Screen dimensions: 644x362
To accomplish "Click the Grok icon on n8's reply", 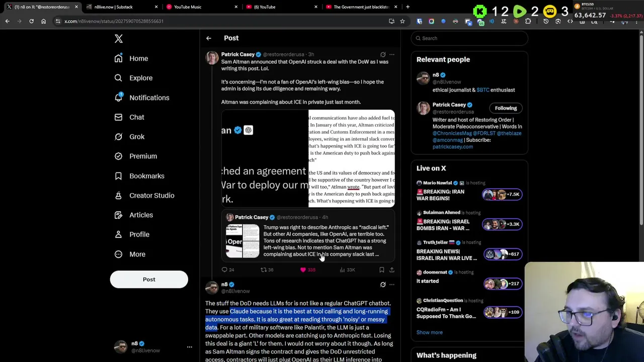I will [x=383, y=285].
